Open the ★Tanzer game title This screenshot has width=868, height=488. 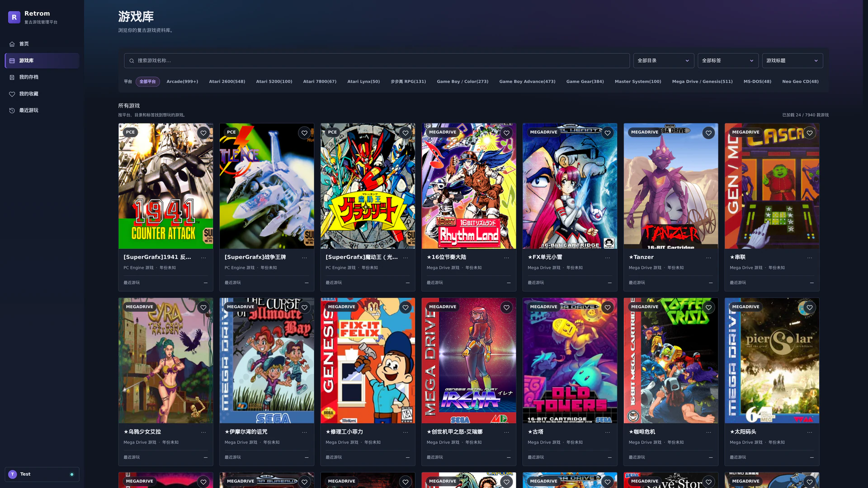point(641,257)
